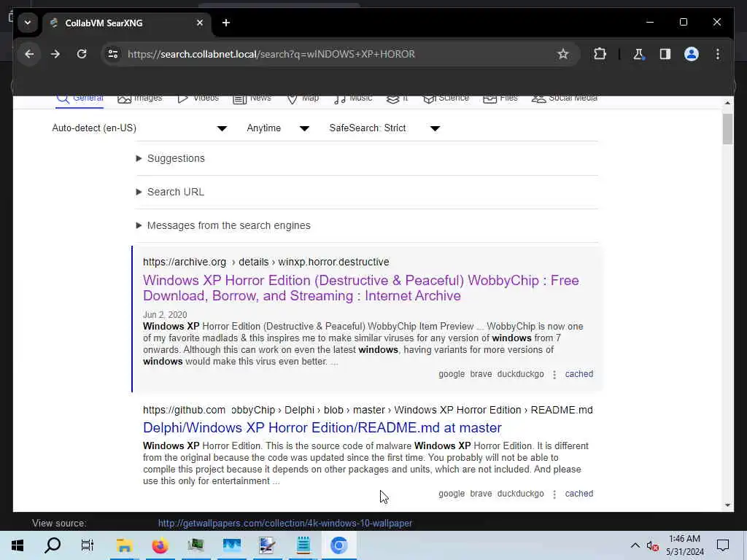
Task: Switch to Files search category
Action: click(500, 98)
